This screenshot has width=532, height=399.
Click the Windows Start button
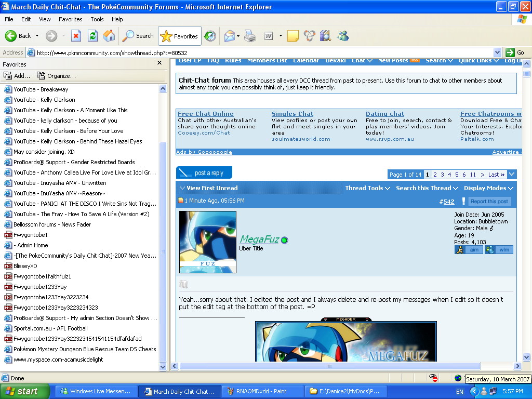(24, 392)
